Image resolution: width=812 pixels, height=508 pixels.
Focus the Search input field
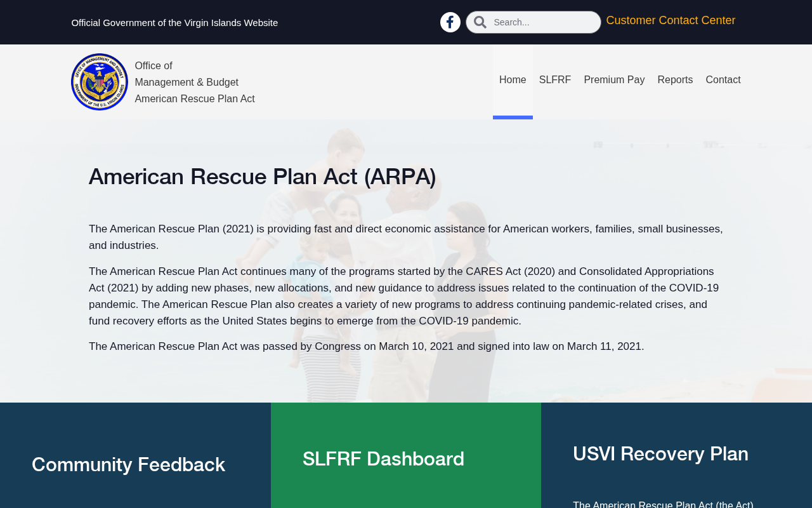point(544,22)
